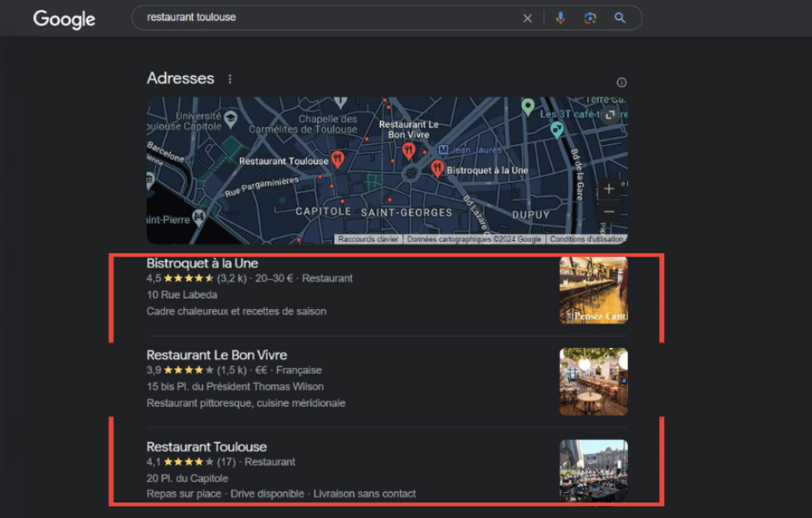812x518 pixels.
Task: Click the info icon beside Adresses
Action: 621,82
